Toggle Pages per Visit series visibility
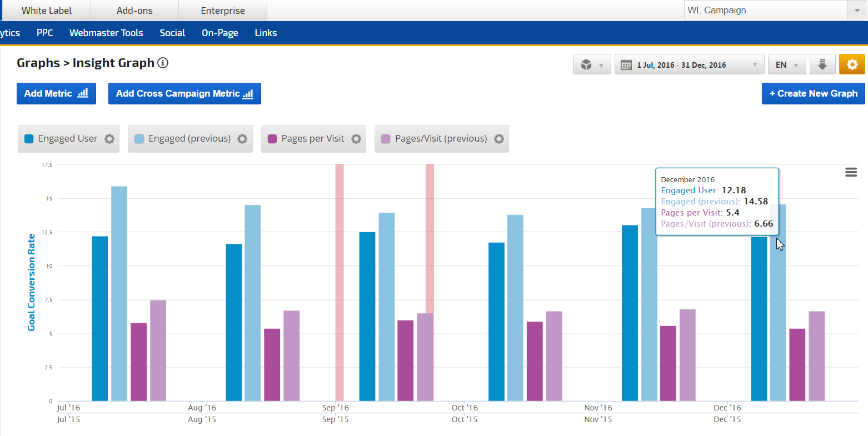868x436 pixels. click(312, 139)
